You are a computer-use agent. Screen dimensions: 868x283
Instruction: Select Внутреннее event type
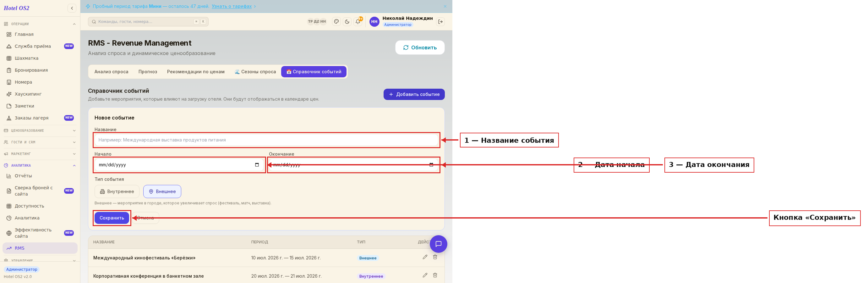[x=117, y=191]
